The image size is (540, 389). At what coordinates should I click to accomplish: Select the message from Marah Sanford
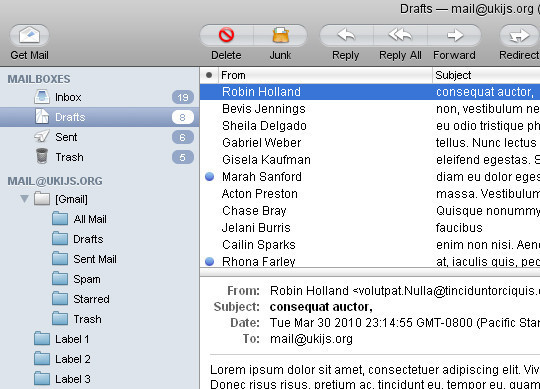click(x=370, y=177)
